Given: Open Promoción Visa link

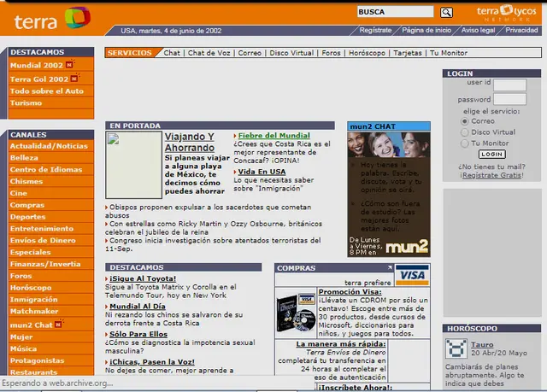Looking at the screenshot, I should point(350,292).
